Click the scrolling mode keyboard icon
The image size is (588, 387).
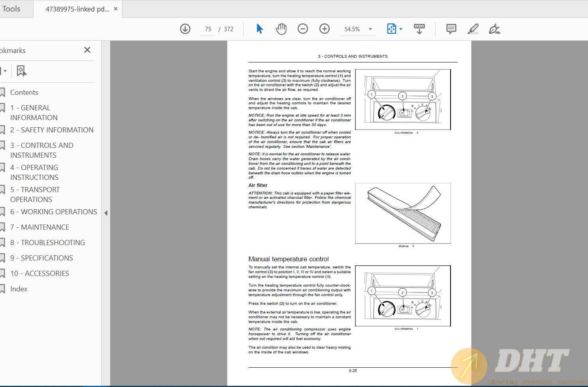pyautogui.click(x=419, y=29)
